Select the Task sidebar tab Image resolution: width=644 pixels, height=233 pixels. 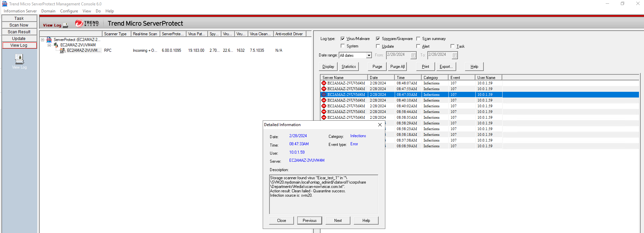coord(19,18)
